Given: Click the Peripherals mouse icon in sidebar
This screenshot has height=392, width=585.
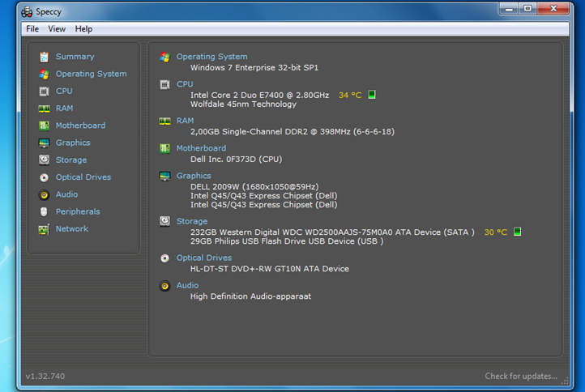Looking at the screenshot, I should coord(44,212).
